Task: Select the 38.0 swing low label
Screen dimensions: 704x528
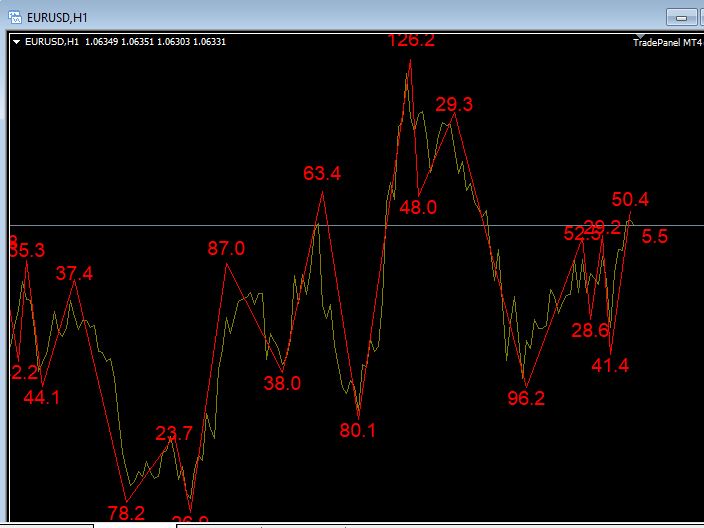Action: (x=282, y=383)
